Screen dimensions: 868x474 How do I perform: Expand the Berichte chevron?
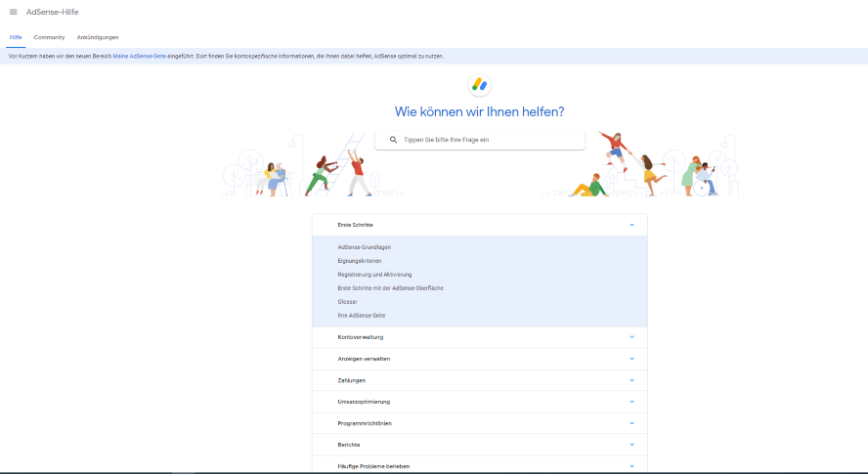tap(631, 444)
